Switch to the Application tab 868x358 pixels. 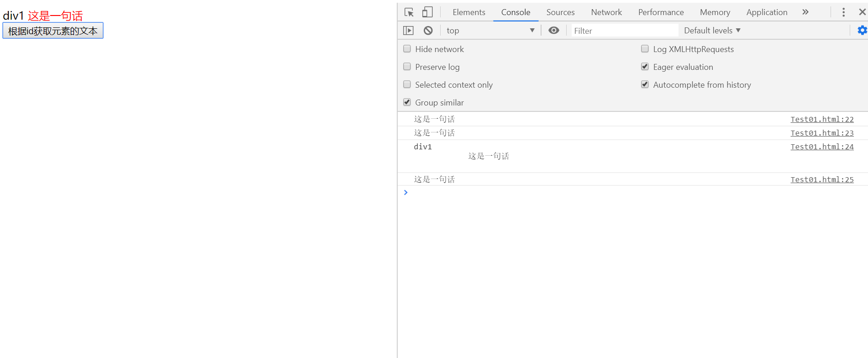(767, 12)
